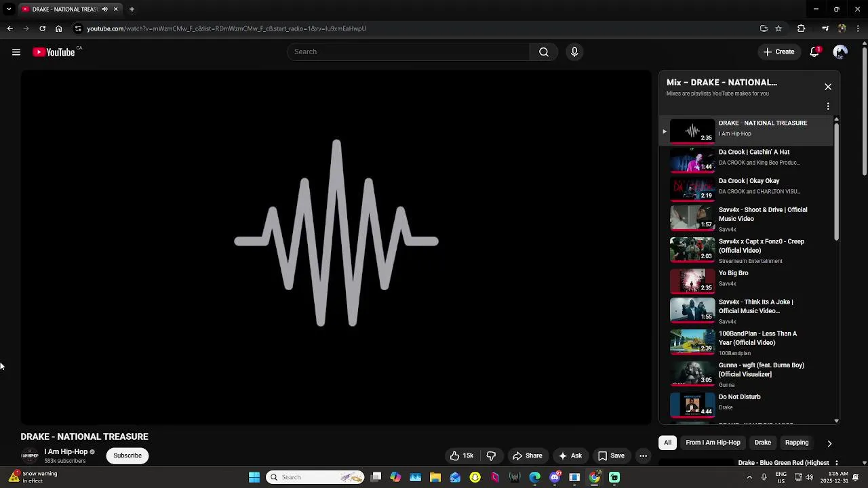Open the snow warning weather widget
The width and height of the screenshot is (868, 488).
pos(34,477)
